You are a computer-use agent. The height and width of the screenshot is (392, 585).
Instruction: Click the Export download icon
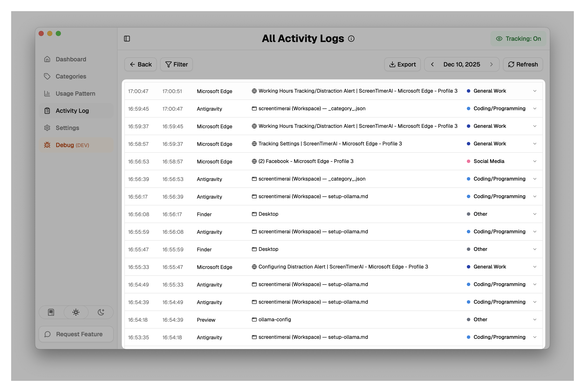[x=392, y=64]
